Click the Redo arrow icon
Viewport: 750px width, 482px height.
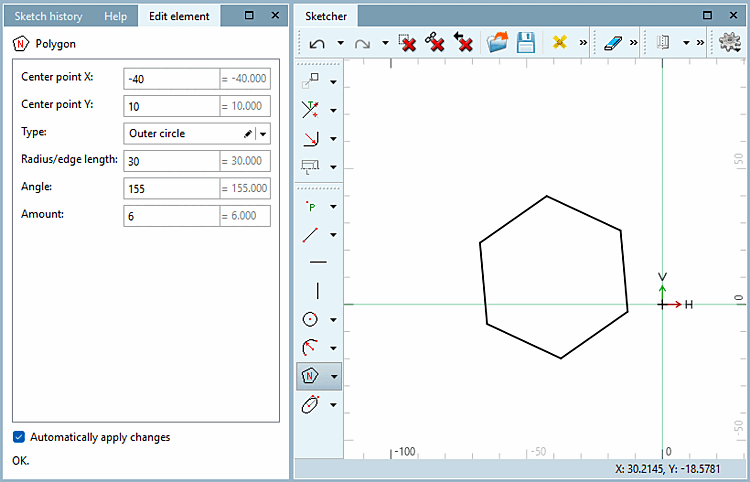tap(362, 44)
